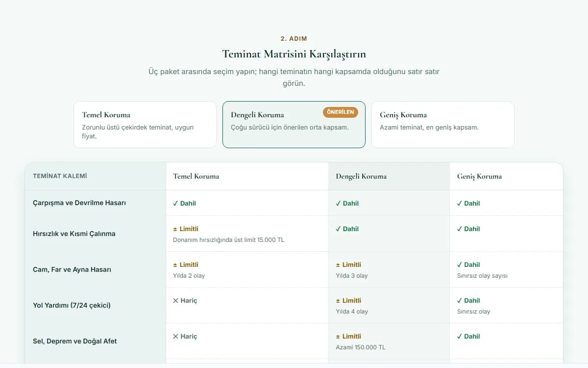Screen dimensions: 588x368
Task: Click the ÖNERİLEN badge
Action: (341, 112)
